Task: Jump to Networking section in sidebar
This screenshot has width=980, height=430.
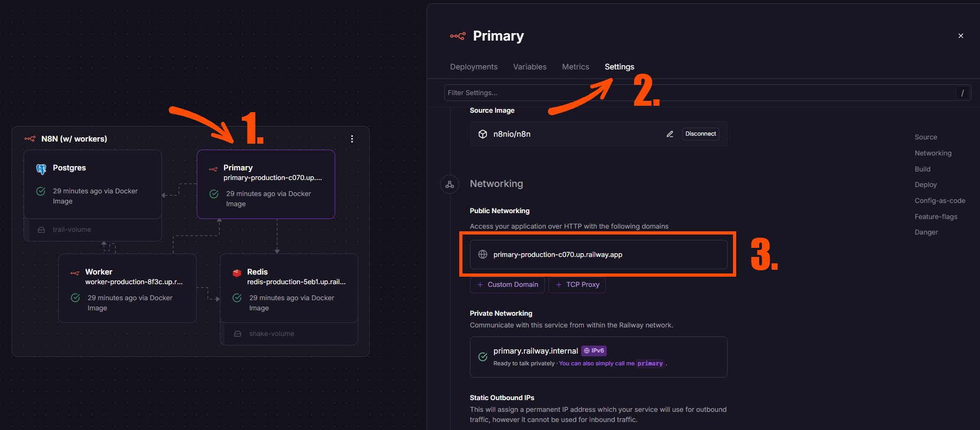Action: (x=933, y=153)
